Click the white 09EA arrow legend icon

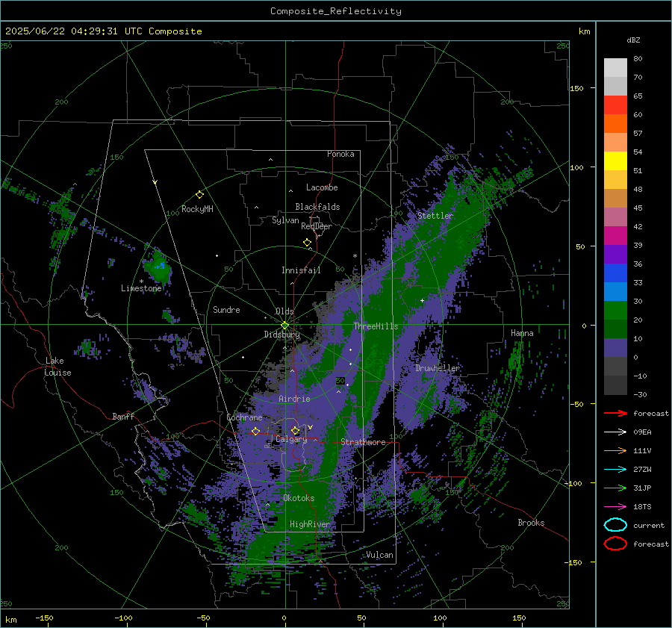pyautogui.click(x=615, y=432)
